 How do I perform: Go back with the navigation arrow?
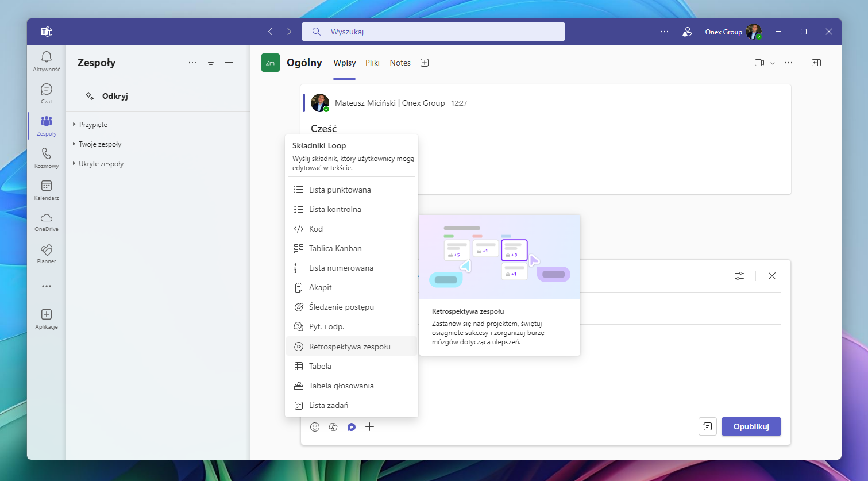click(271, 32)
